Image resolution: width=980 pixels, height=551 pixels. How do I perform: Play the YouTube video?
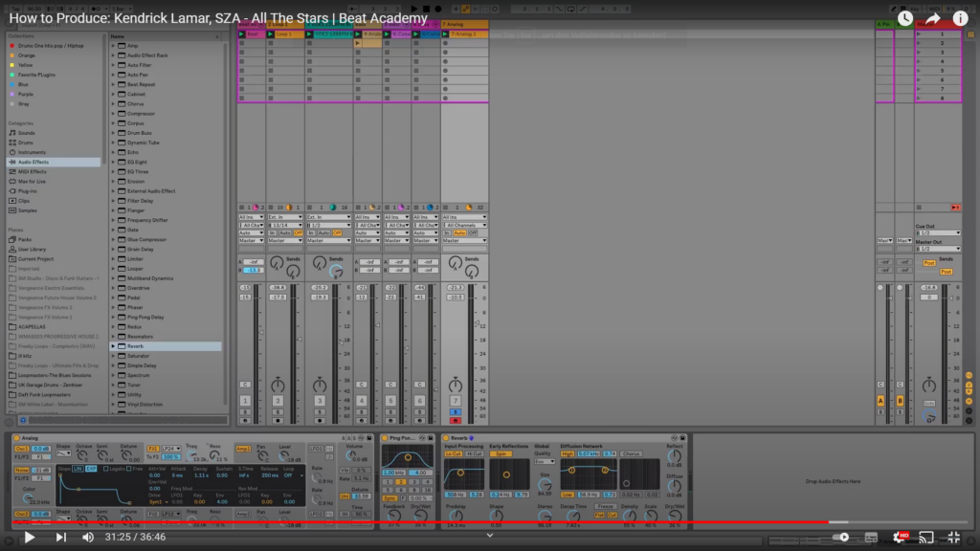click(30, 537)
